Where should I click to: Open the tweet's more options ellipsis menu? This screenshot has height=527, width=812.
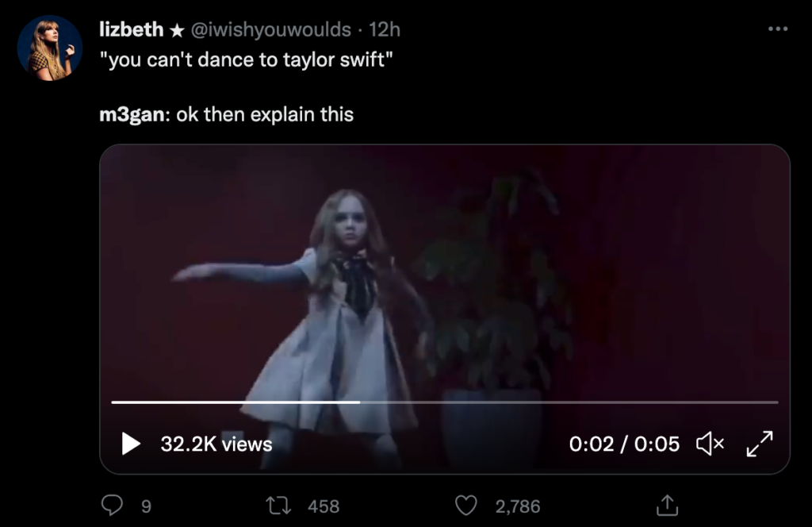tap(778, 29)
